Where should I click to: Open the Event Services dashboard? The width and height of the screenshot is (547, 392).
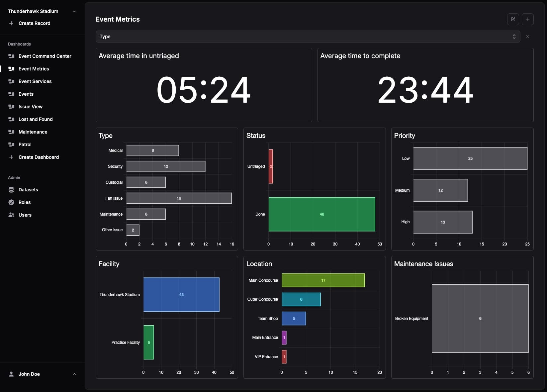[35, 81]
